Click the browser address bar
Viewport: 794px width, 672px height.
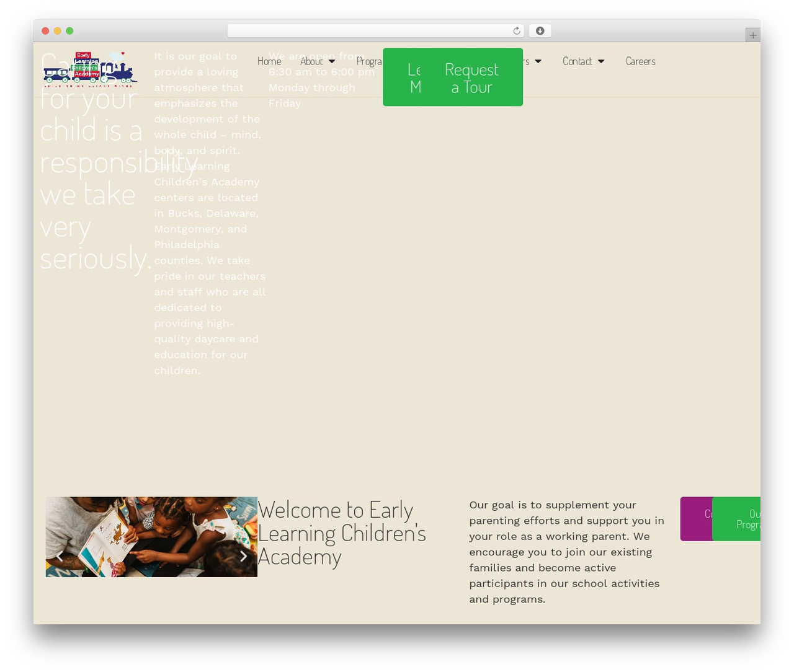(x=375, y=31)
